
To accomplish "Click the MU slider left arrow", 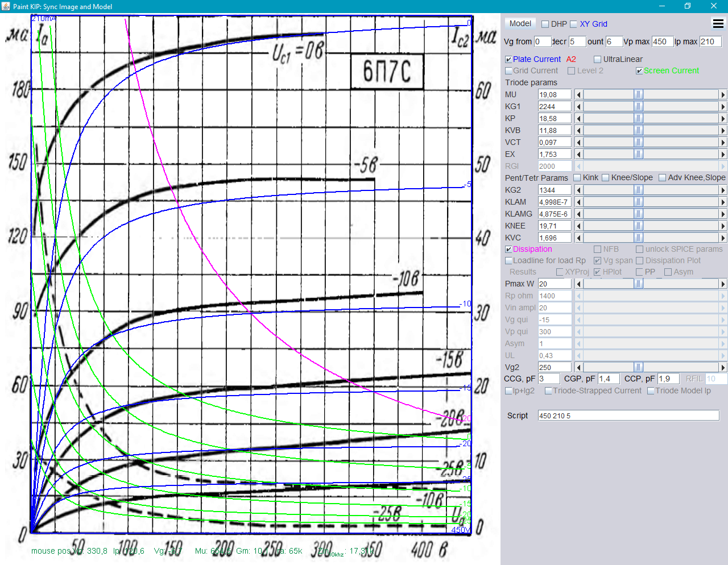I will pos(579,95).
